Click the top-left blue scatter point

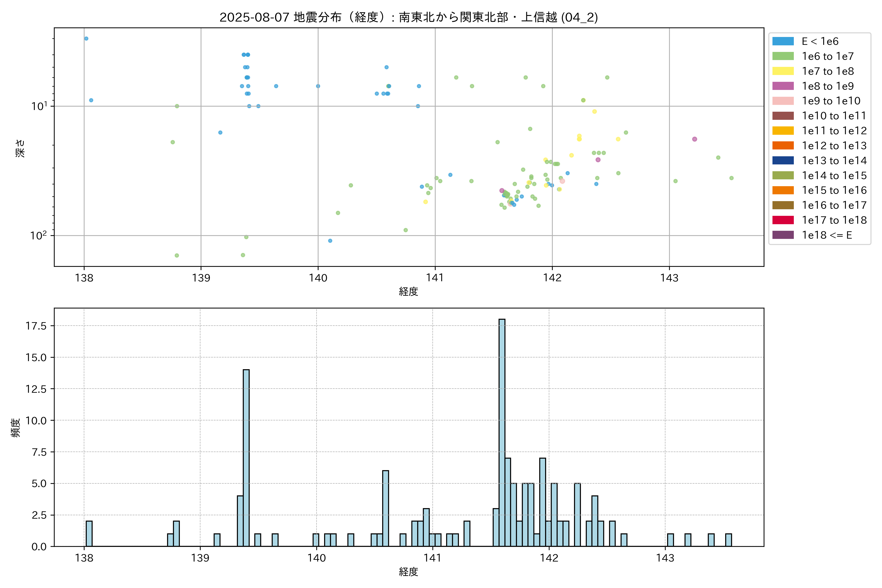point(86,39)
